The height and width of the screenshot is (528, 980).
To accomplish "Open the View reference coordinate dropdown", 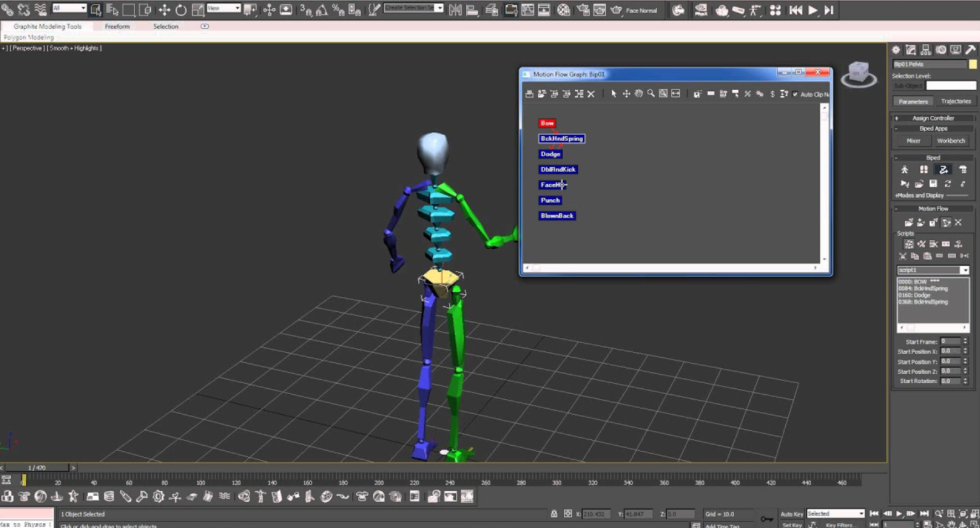I will point(223,9).
